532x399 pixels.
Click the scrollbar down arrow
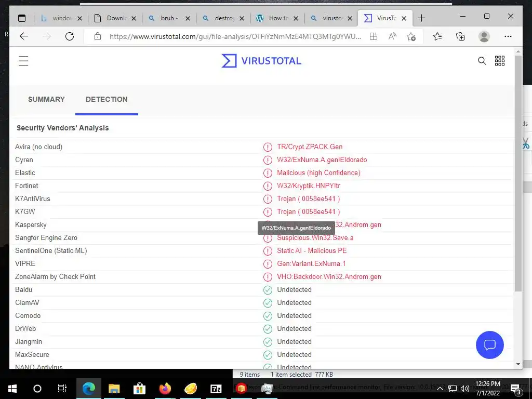pyautogui.click(x=518, y=364)
